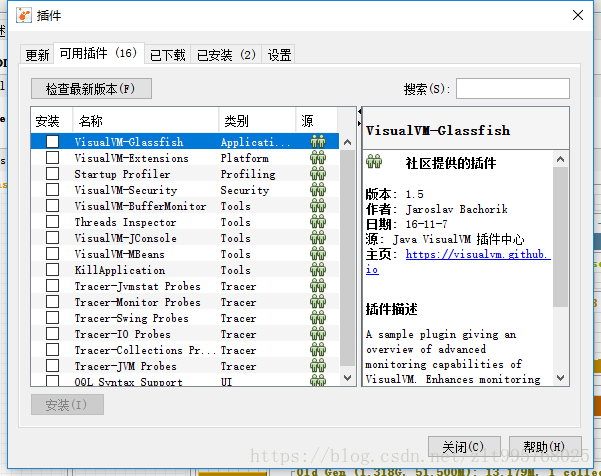Click the VisualVM app icon in title bar
Viewport: 601px width, 476px height.
(24, 15)
